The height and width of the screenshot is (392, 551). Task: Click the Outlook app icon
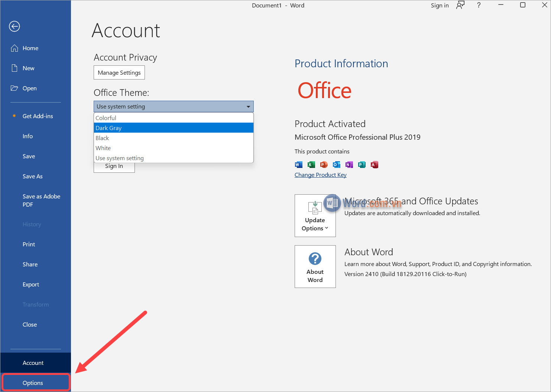pyautogui.click(x=337, y=165)
